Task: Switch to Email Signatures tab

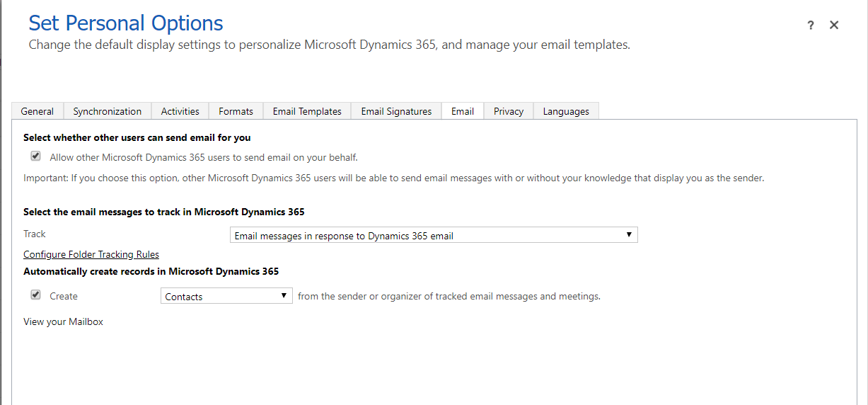Action: (396, 111)
